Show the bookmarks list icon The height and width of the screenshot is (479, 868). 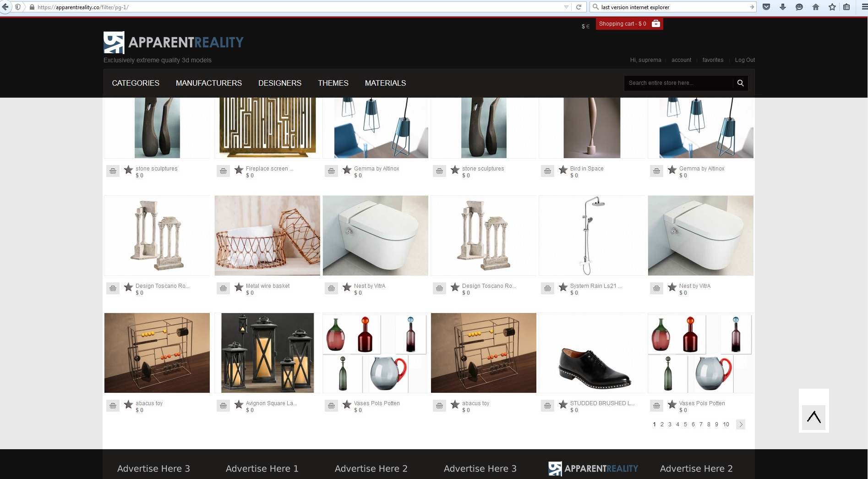click(x=846, y=7)
